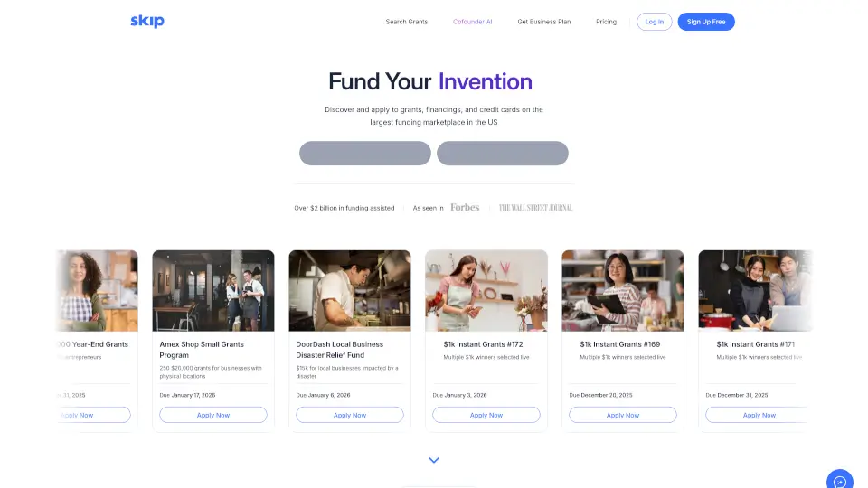This screenshot has height=488, width=868.
Task: Click the Skip logo
Action: pyautogui.click(x=147, y=21)
